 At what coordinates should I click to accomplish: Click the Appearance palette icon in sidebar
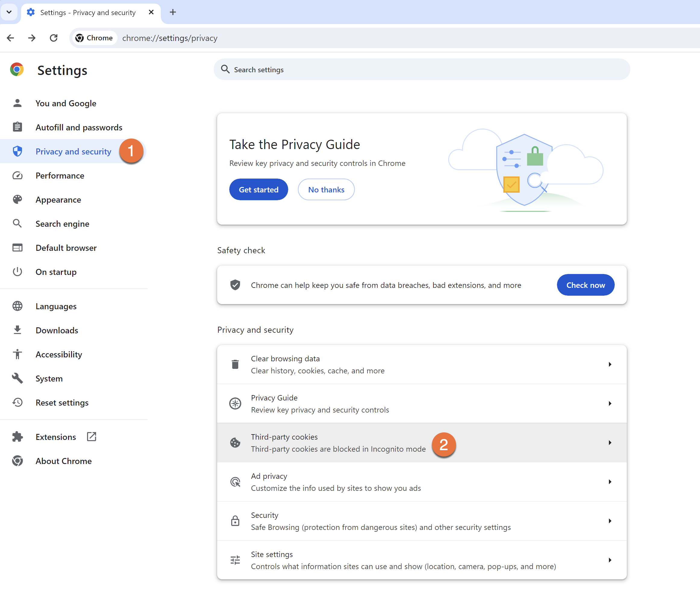click(17, 200)
